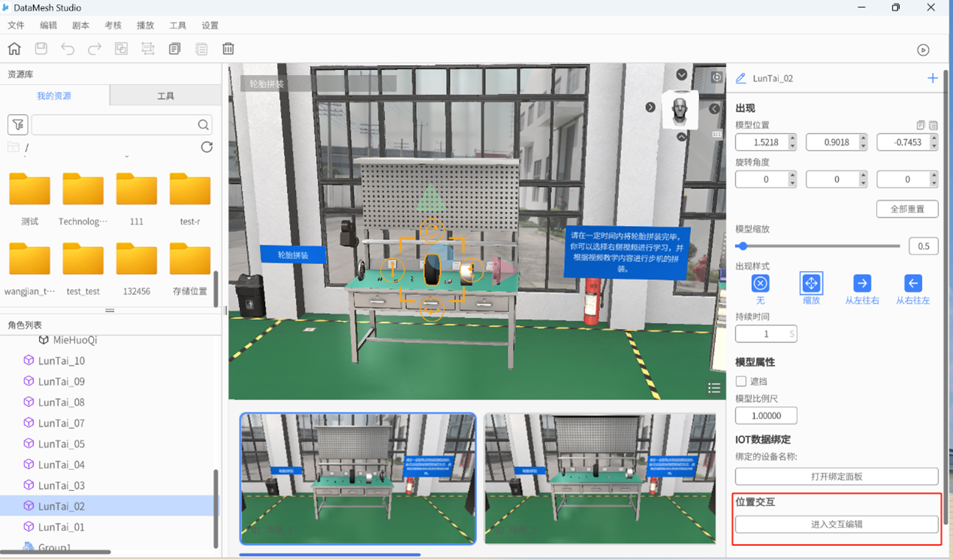Redo with the right curved arrow icon
This screenshot has height=560, width=953.
[x=95, y=49]
